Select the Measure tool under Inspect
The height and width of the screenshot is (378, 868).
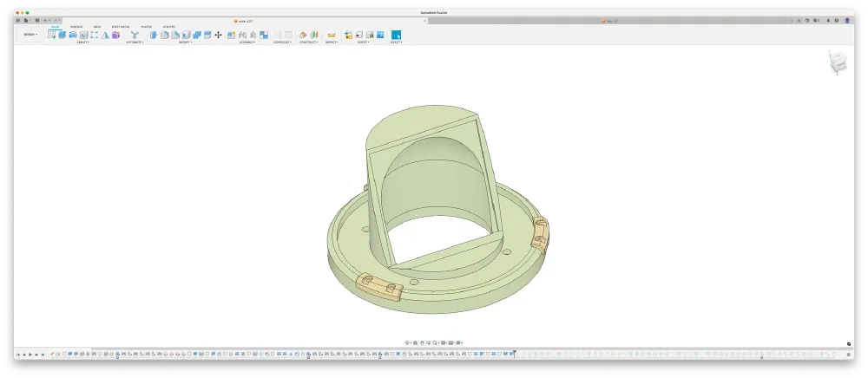[x=332, y=35]
